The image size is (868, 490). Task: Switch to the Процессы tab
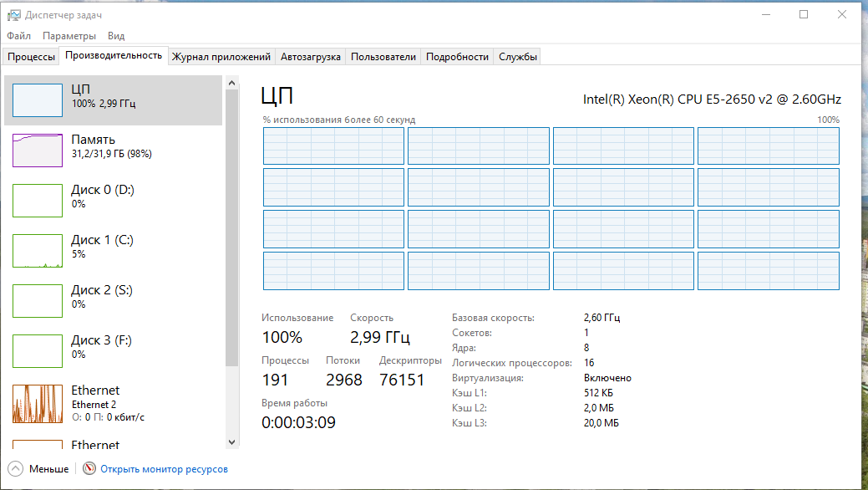pyautogui.click(x=31, y=57)
